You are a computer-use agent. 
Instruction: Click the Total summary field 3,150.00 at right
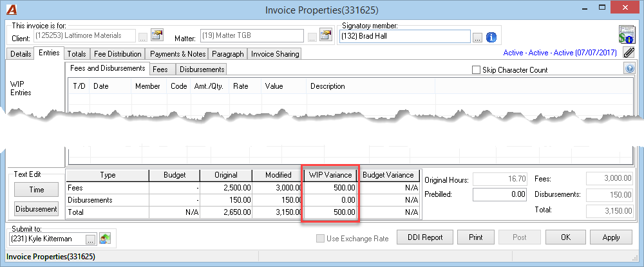[x=609, y=211]
